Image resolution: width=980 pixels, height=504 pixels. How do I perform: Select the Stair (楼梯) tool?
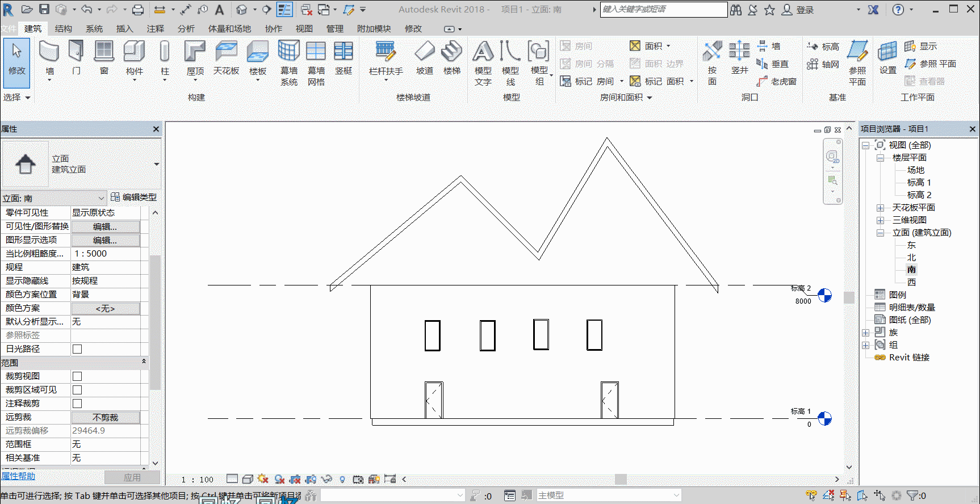[452, 58]
